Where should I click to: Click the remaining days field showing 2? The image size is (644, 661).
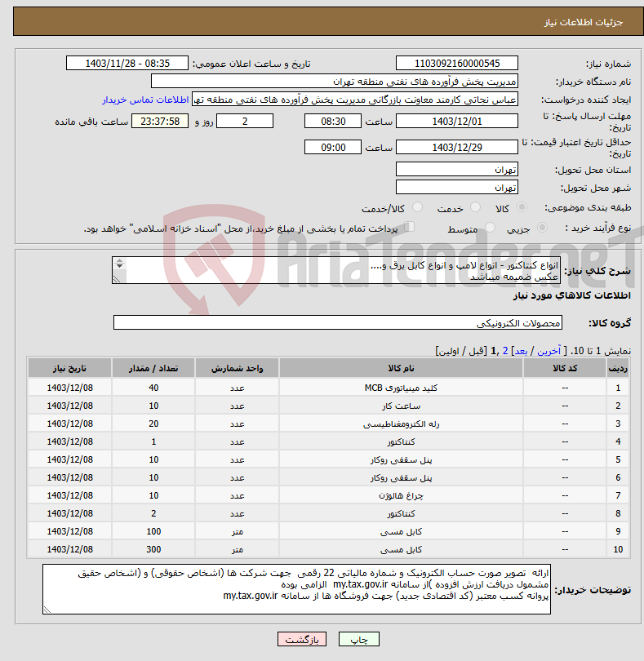pos(245,122)
